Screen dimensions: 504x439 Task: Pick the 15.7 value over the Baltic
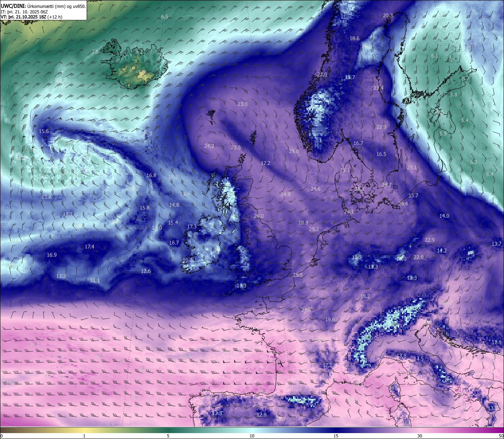pos(413,196)
